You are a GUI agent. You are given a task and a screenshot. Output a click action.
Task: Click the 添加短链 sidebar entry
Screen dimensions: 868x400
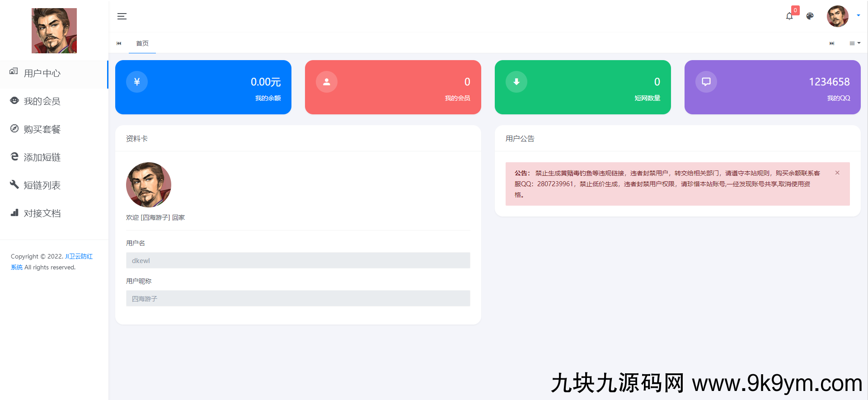42,157
